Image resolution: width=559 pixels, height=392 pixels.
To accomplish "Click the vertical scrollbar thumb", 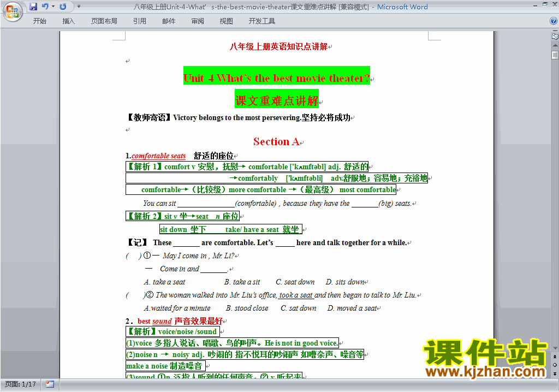I will click(x=555, y=55).
